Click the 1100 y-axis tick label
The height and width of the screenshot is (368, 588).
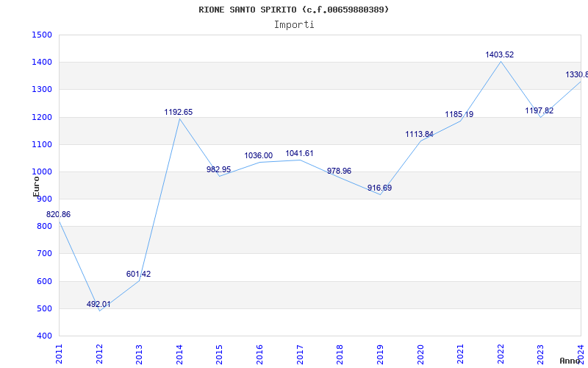(x=42, y=144)
